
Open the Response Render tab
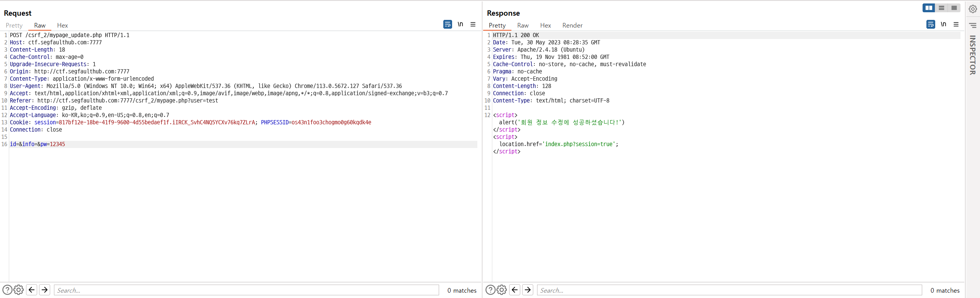pyautogui.click(x=572, y=25)
